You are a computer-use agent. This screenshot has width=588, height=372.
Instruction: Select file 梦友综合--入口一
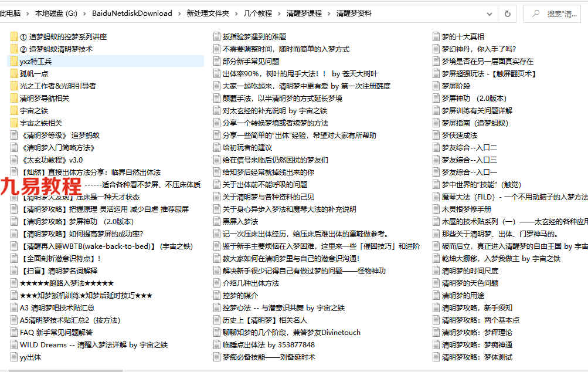click(470, 173)
